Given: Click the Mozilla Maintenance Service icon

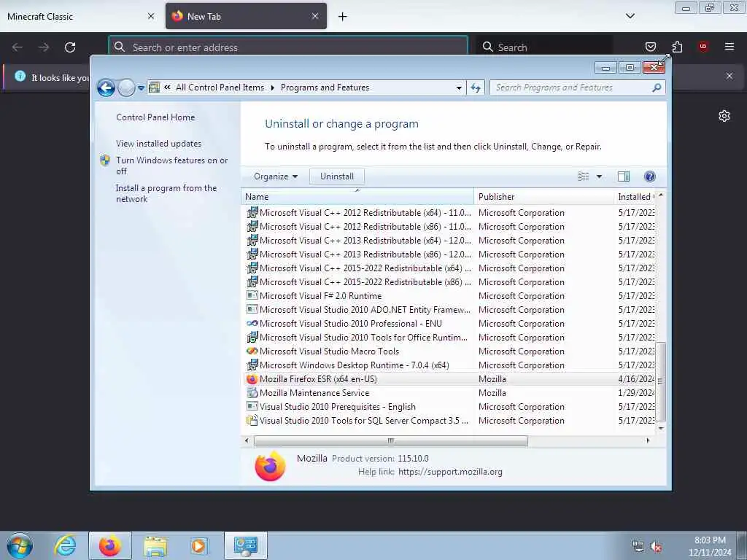Looking at the screenshot, I should click(x=252, y=393).
